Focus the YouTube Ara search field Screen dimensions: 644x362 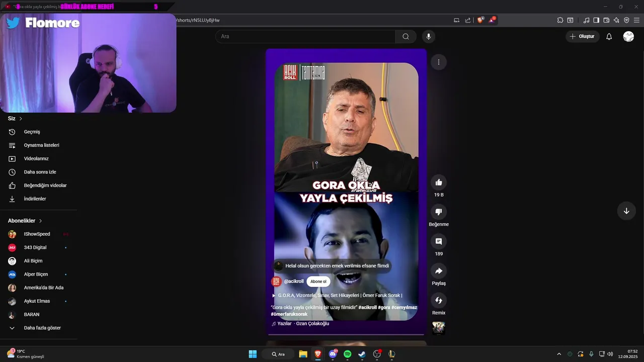click(305, 36)
